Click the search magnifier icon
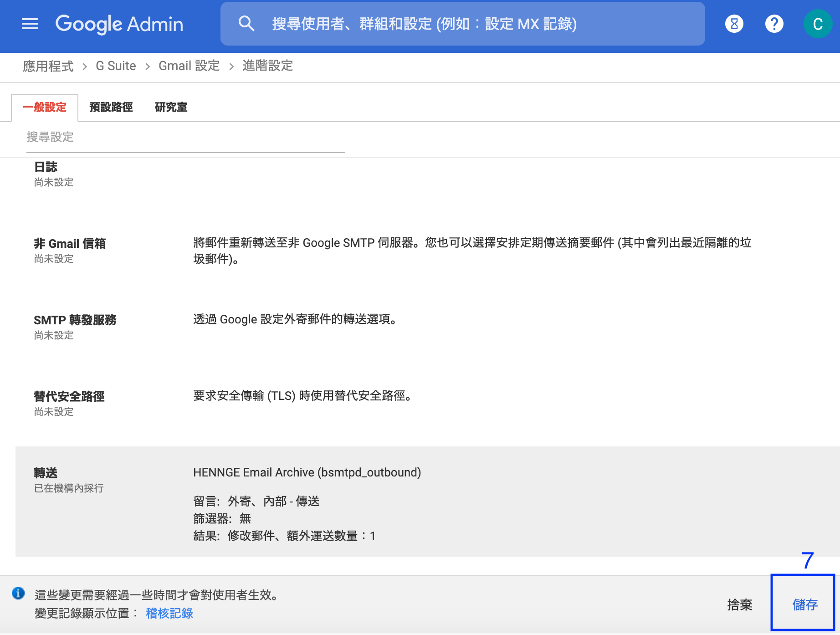Screen dimensions: 840x635 click(x=246, y=23)
